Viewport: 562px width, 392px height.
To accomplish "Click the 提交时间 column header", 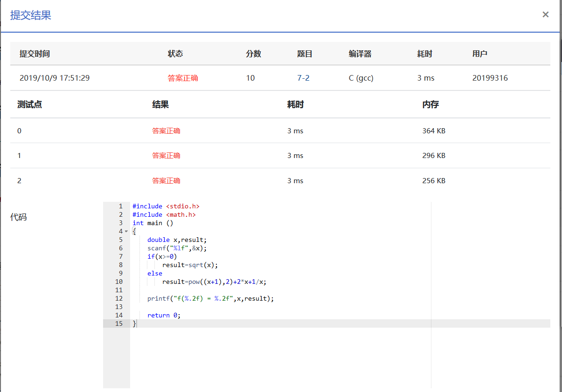I will click(35, 54).
